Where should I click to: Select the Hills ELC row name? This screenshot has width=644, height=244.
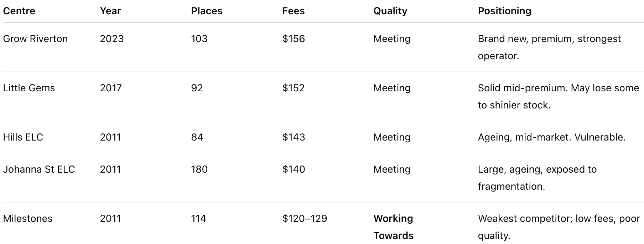point(23,137)
